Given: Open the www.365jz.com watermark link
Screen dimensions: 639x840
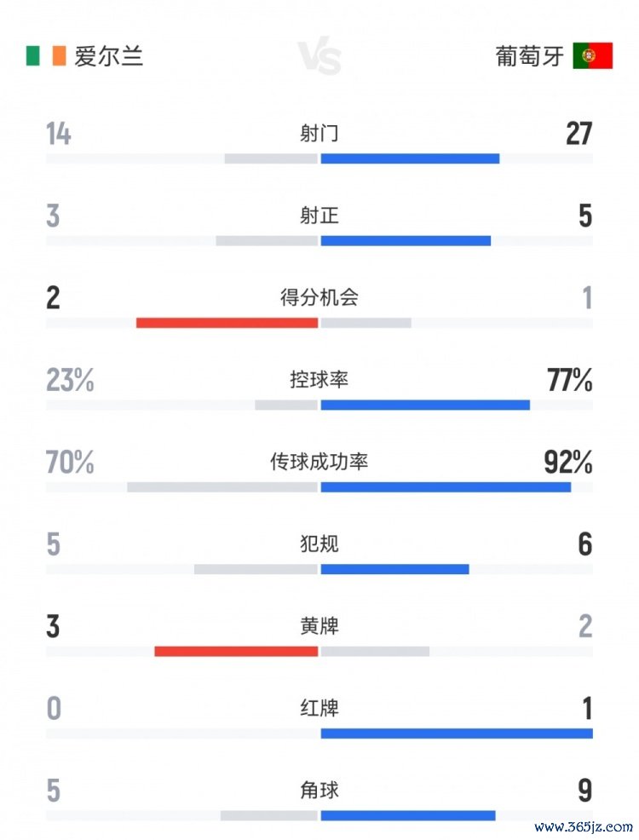Looking at the screenshot, I should click(584, 826).
